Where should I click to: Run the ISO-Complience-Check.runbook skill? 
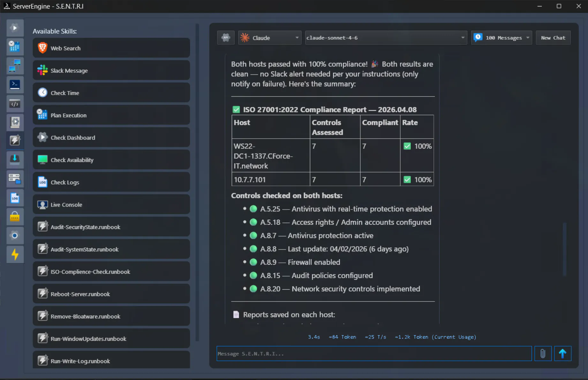[111, 272]
